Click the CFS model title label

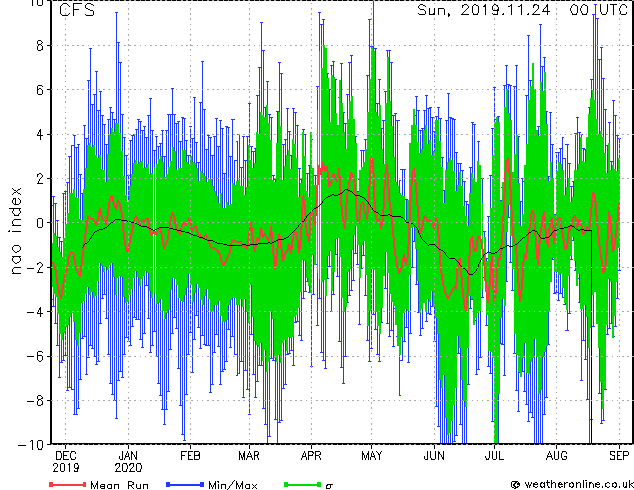76,10
